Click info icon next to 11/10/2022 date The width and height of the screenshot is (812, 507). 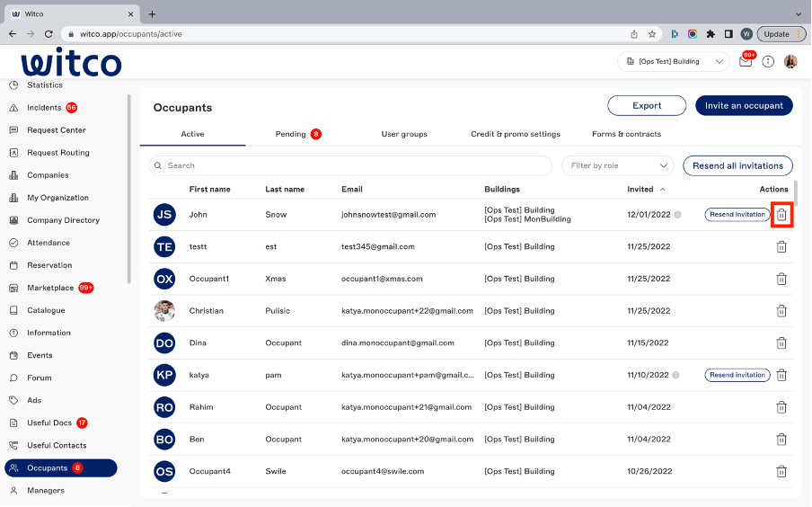[675, 376]
